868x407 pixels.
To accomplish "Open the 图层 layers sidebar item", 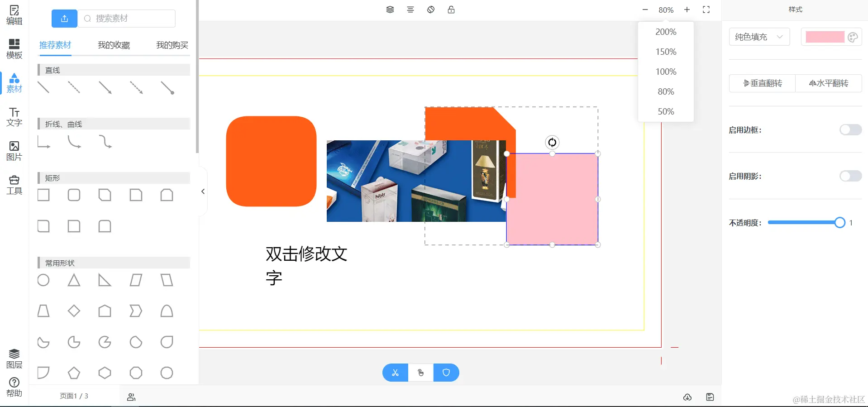I will point(14,359).
